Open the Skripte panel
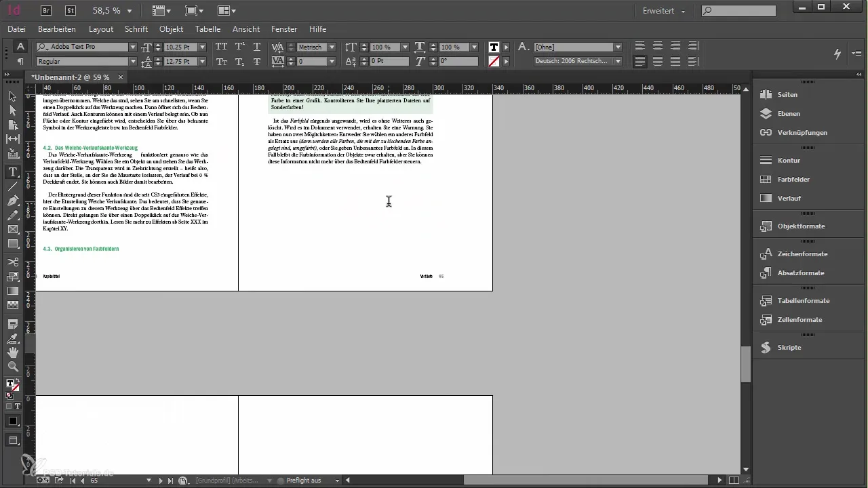 click(x=789, y=348)
